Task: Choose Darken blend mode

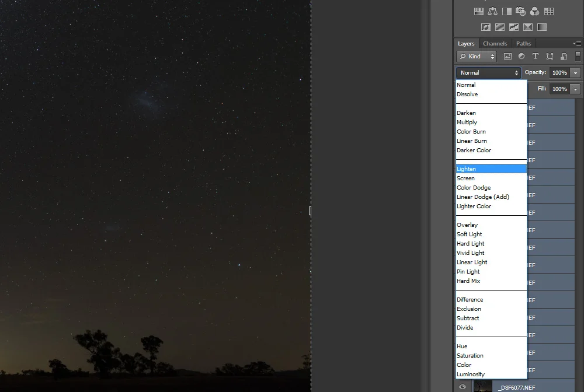Action: pos(491,113)
